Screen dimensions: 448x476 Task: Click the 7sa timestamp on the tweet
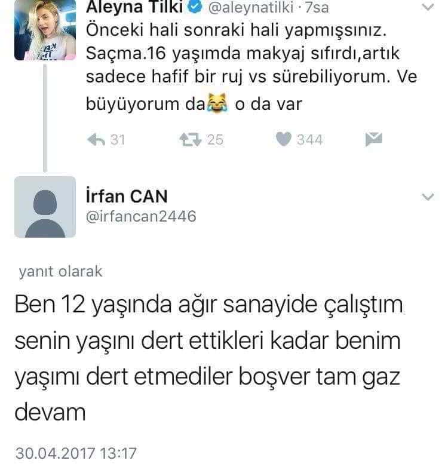pyautogui.click(x=317, y=7)
